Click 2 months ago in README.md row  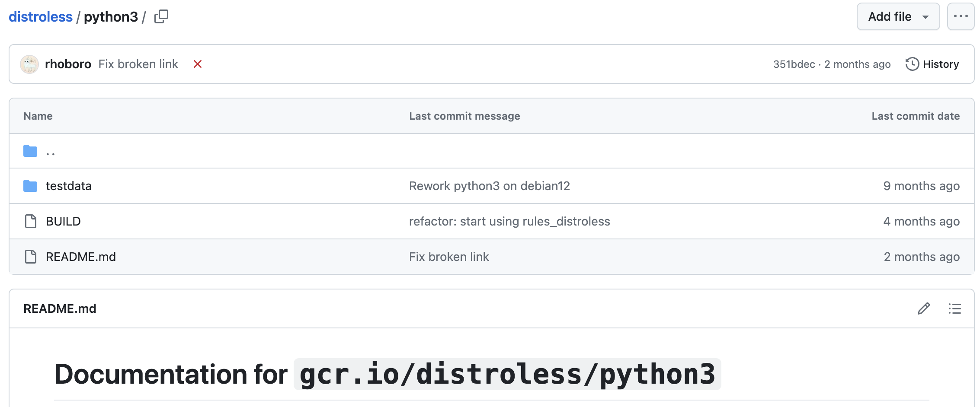[922, 257]
